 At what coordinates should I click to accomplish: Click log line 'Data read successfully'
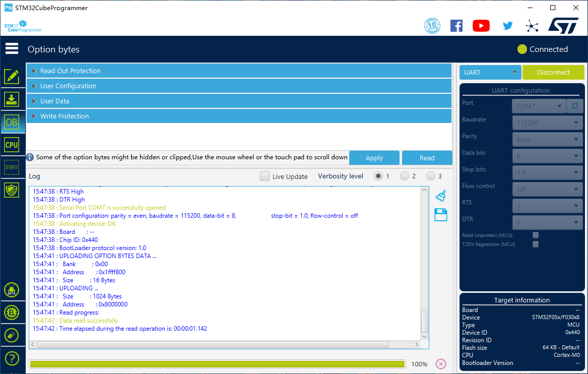(76, 321)
